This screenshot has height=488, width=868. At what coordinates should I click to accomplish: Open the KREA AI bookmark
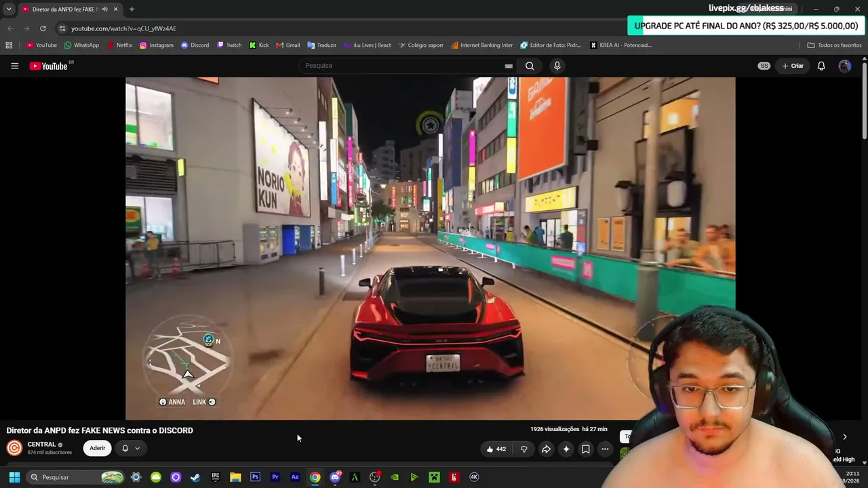coord(620,45)
